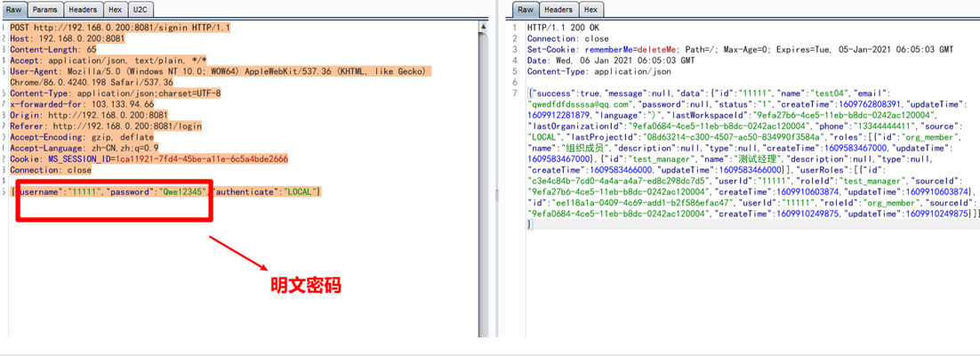Switch to the request Raw tab
The height and width of the screenshot is (356, 980).
13,10
